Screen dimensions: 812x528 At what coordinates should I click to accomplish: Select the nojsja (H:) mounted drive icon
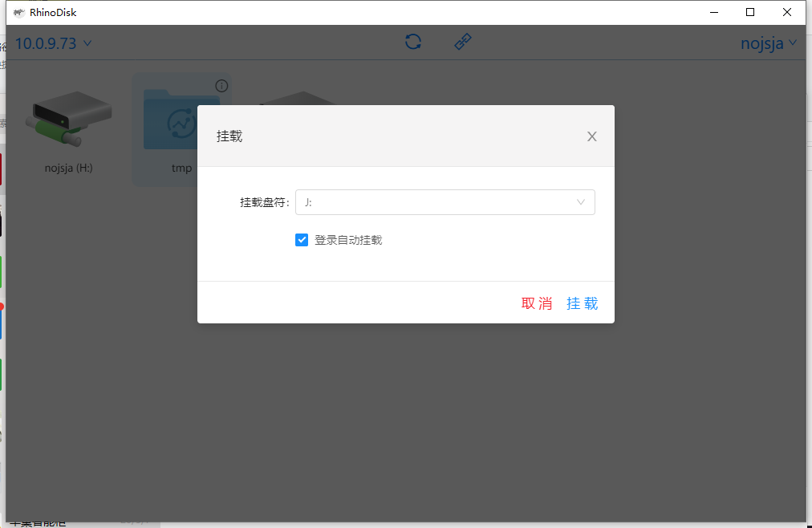68,118
